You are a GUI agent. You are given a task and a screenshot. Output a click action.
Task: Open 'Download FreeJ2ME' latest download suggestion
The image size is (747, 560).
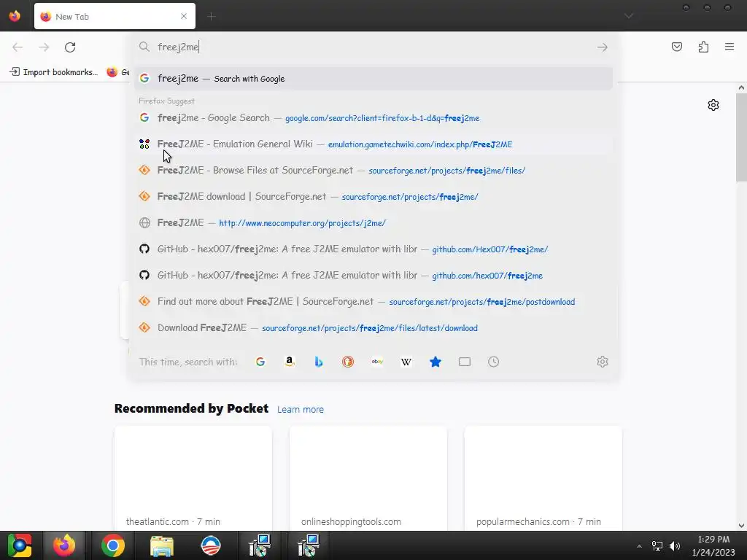(373, 327)
